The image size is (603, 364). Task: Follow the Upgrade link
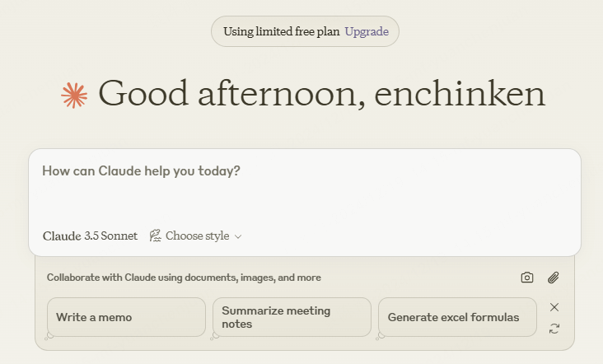pyautogui.click(x=367, y=31)
